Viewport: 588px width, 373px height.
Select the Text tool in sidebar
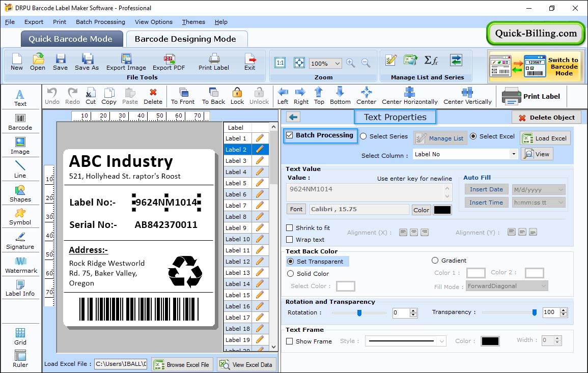[20, 98]
